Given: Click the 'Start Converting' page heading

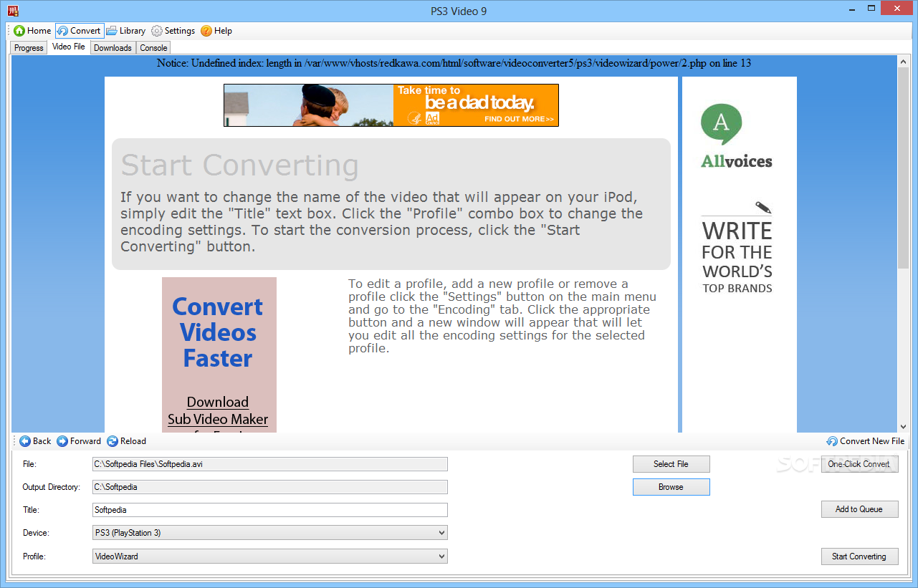Looking at the screenshot, I should (x=239, y=165).
